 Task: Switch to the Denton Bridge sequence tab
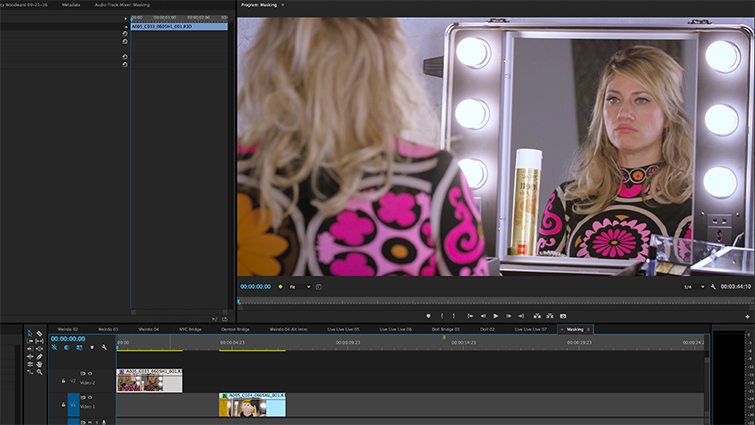click(x=235, y=329)
